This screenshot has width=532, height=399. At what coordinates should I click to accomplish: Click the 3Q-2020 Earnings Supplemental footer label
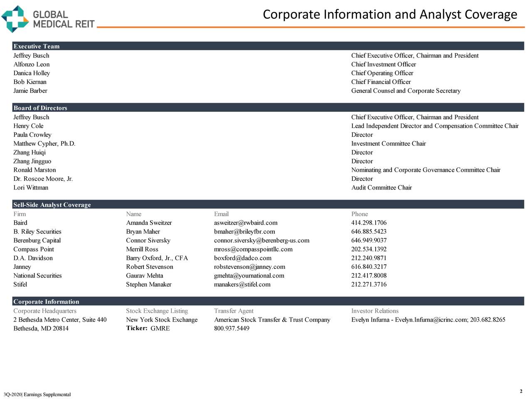37,394
